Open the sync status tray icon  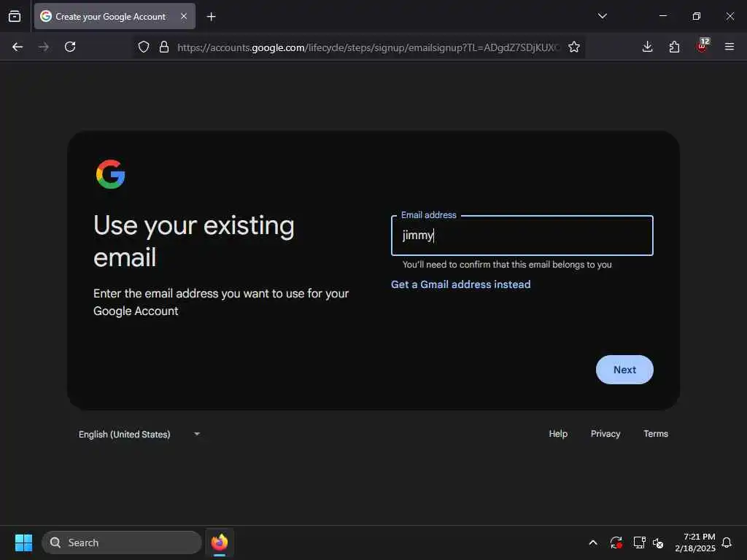tap(616, 542)
